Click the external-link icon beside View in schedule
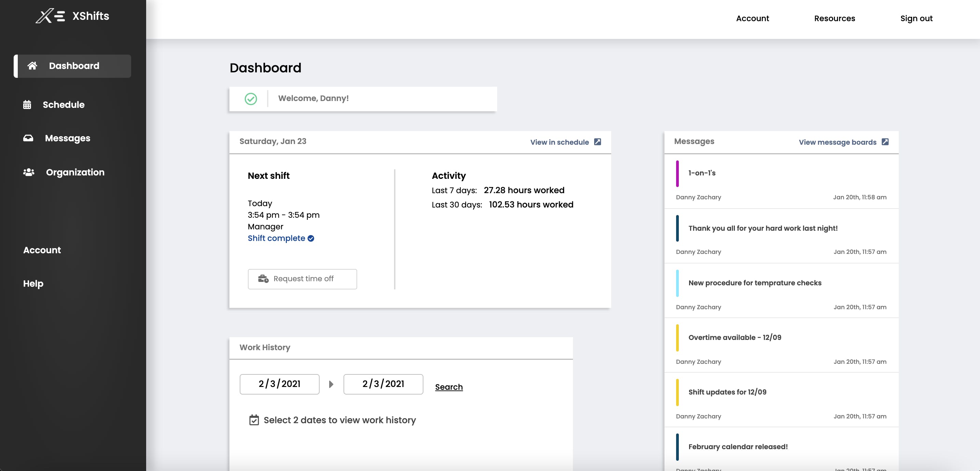Image resolution: width=980 pixels, height=471 pixels. (598, 142)
